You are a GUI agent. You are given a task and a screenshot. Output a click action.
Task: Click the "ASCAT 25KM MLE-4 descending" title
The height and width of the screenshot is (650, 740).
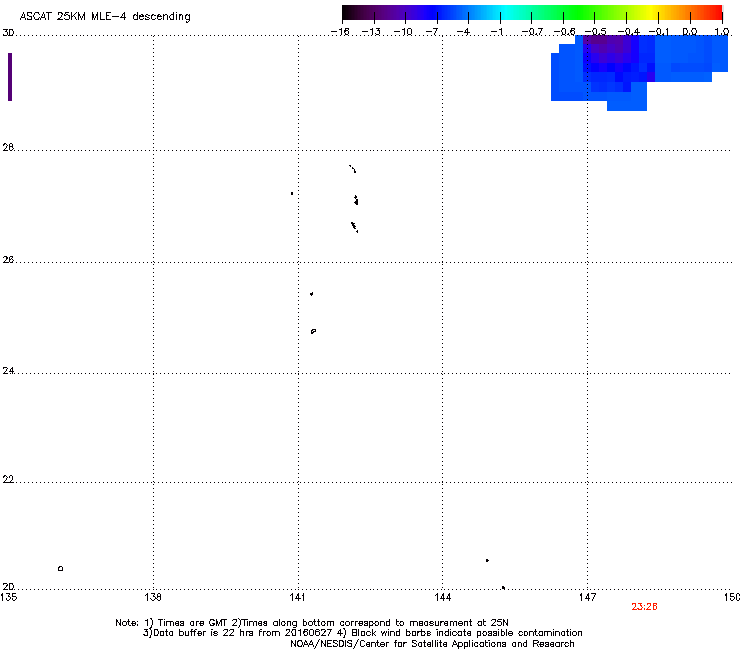coord(105,17)
